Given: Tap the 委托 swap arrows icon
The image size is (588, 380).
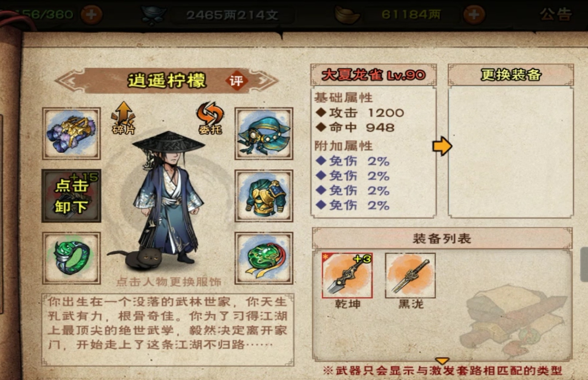Looking at the screenshot, I should (x=210, y=118).
